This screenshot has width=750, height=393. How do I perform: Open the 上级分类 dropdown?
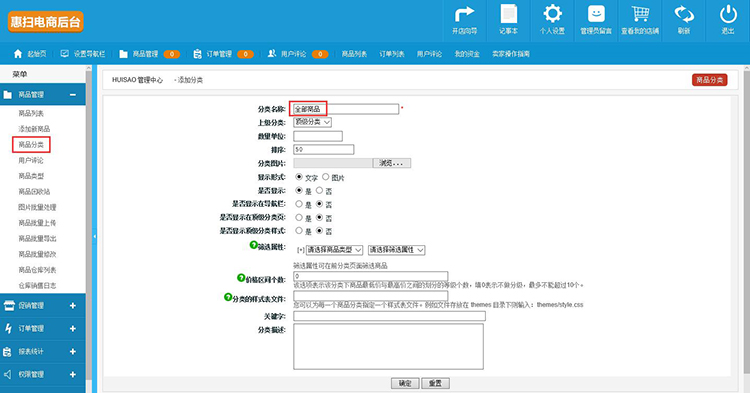click(x=312, y=122)
